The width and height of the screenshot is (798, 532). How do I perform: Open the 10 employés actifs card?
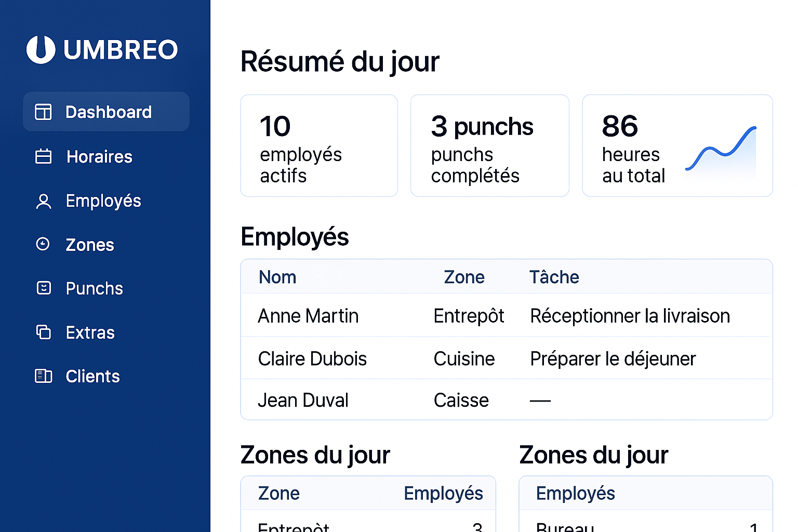(319, 145)
